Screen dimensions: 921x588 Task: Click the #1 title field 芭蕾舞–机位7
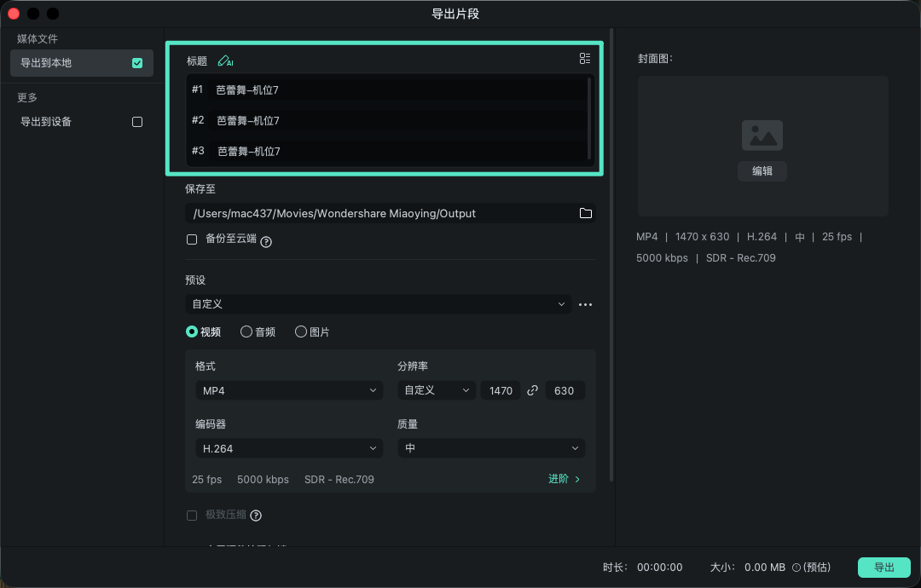click(397, 89)
